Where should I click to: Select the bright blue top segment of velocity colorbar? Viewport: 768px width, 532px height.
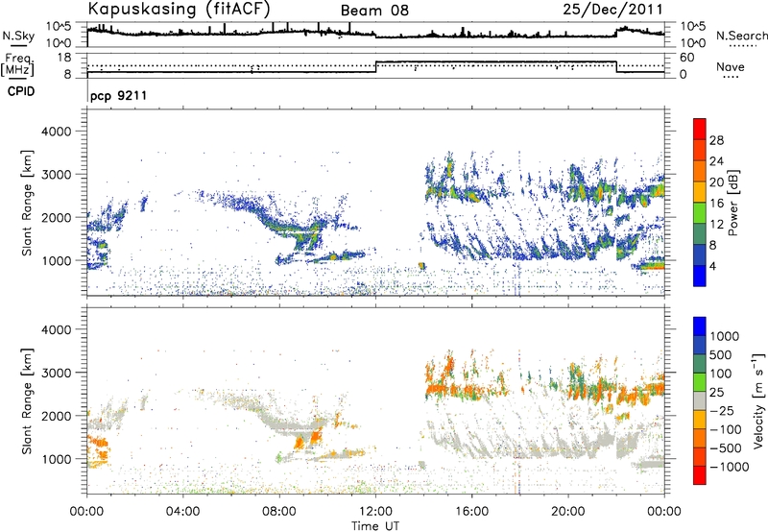(700, 326)
